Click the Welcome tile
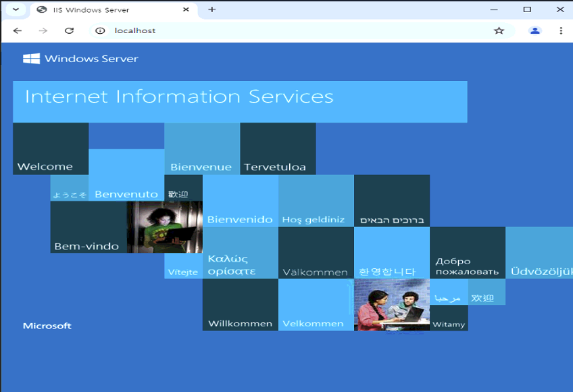Screen dimensions: 573x392 click(x=51, y=149)
